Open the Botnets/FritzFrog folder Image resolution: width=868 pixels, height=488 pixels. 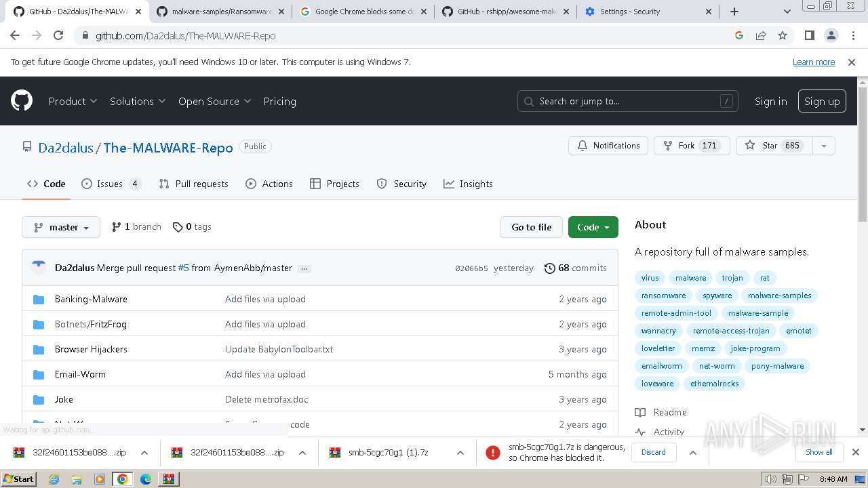click(90, 324)
